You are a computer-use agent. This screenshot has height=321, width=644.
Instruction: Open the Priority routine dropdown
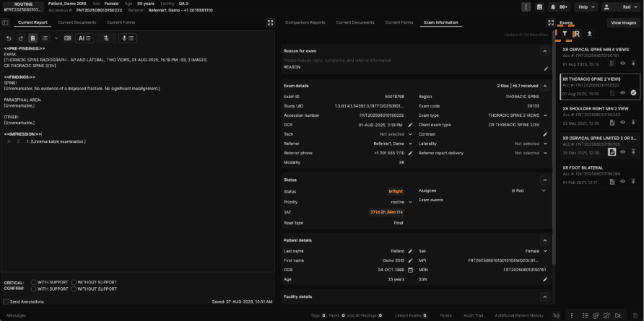click(x=410, y=202)
